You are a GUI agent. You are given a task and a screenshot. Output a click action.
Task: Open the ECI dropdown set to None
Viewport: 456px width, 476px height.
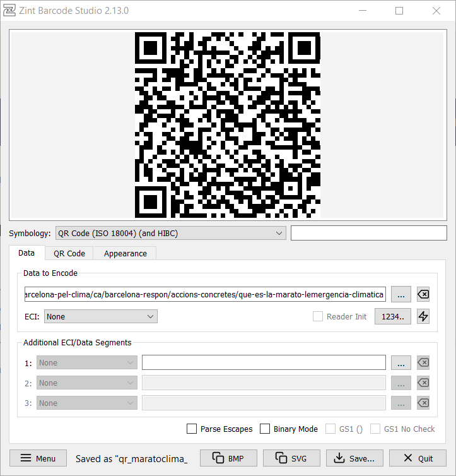point(100,316)
